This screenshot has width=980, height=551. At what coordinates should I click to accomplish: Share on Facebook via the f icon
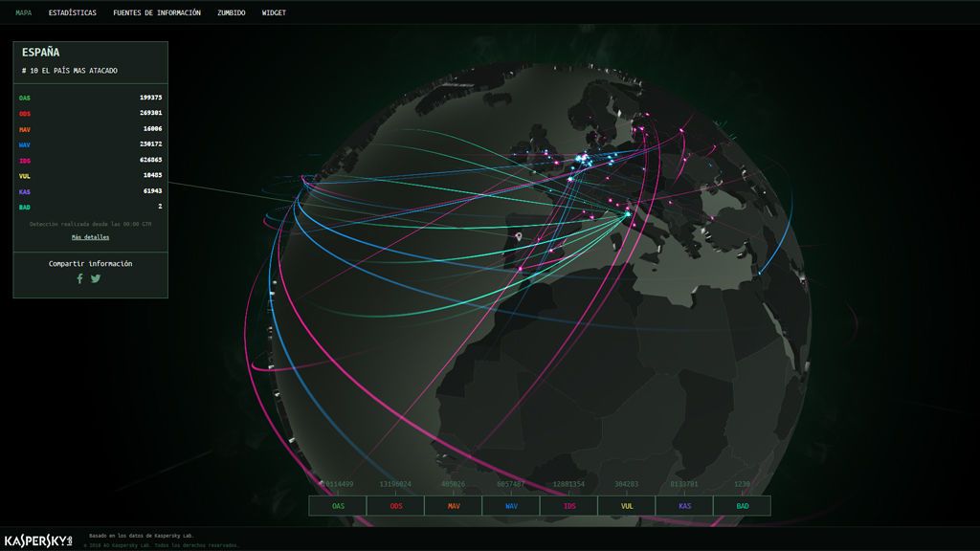coord(79,278)
